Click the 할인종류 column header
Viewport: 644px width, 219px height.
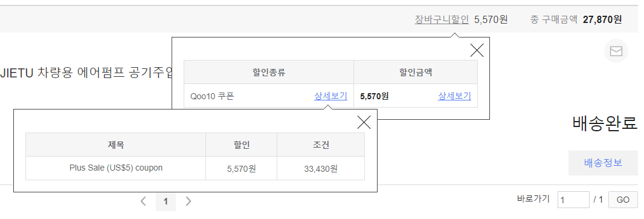coord(269,73)
